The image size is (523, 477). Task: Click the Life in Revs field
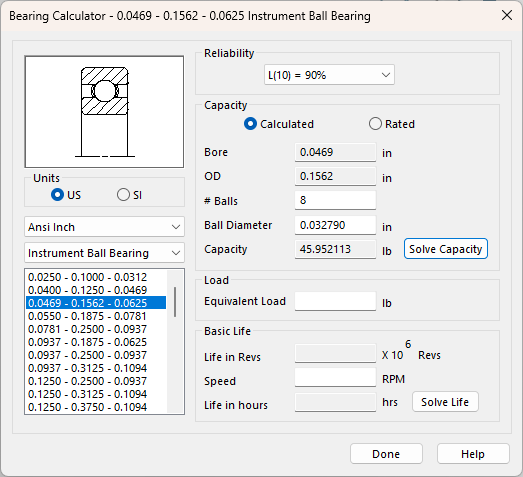(335, 354)
